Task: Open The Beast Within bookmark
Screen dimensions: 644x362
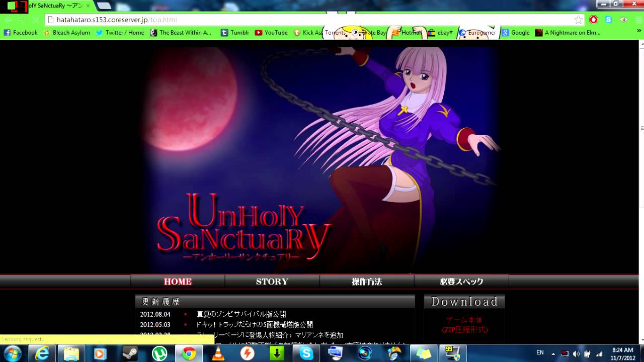Action: point(180,33)
